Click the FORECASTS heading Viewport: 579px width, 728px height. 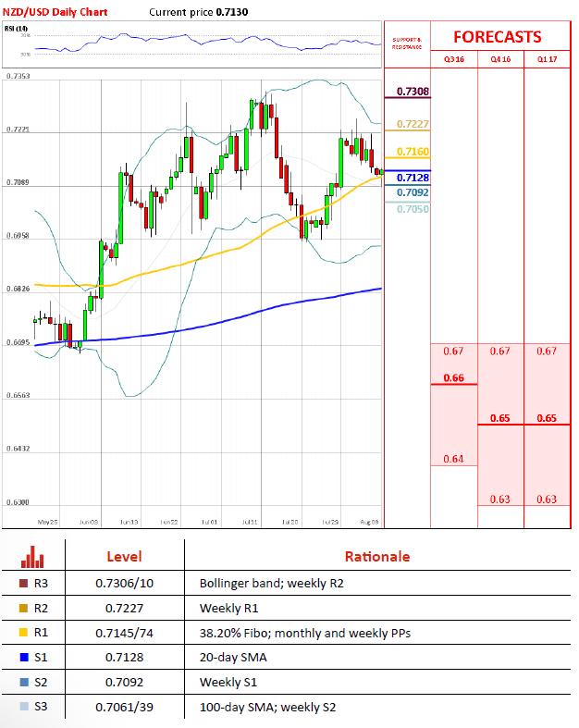[x=498, y=37]
